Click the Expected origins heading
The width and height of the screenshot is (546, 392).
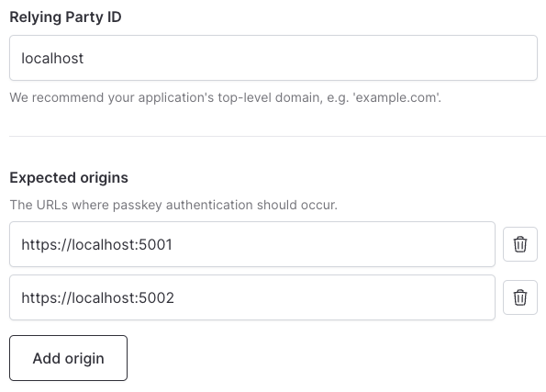[69, 178]
